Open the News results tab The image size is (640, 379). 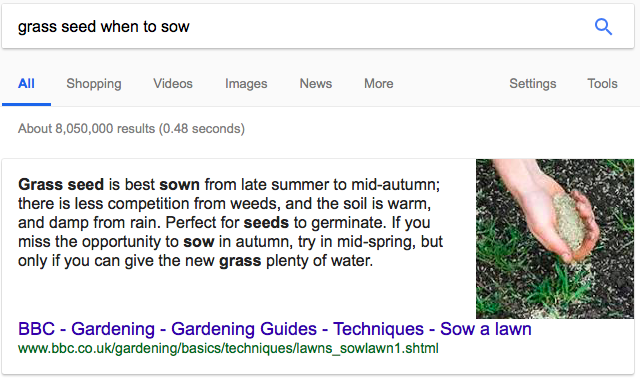click(316, 84)
